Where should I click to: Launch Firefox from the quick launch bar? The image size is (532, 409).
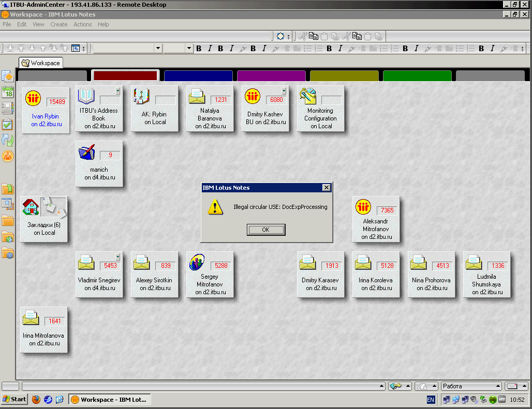[36, 400]
